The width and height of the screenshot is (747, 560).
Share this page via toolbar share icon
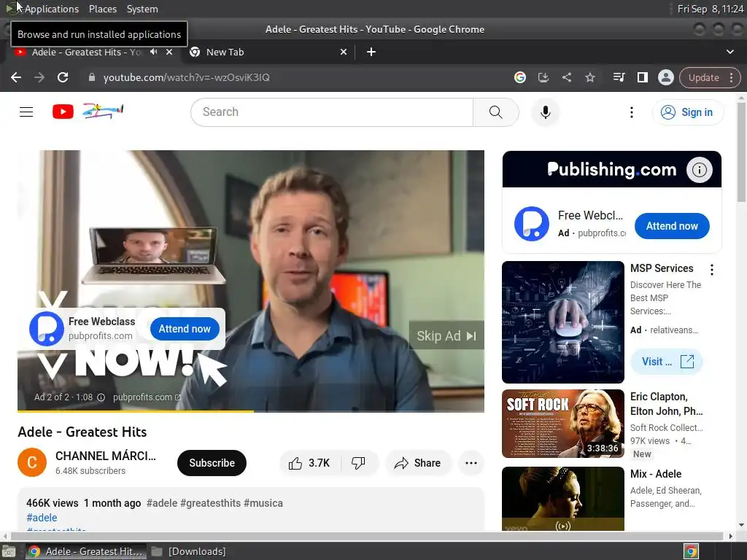pos(566,77)
